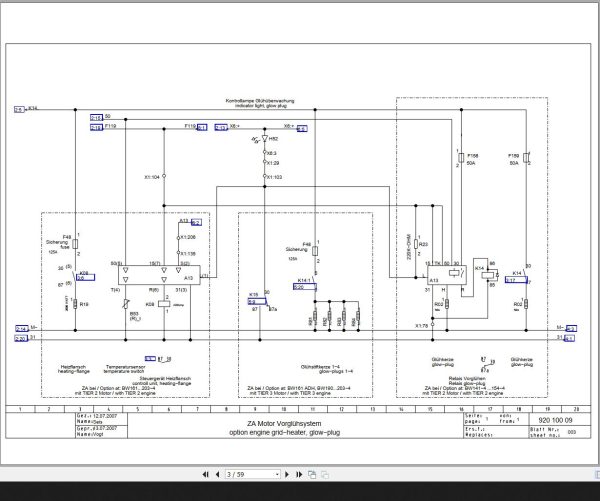Image resolution: width=600 pixels, height=501 pixels.
Task: Follow the cross-reference link beside K14 at top left
Action: (x=19, y=109)
